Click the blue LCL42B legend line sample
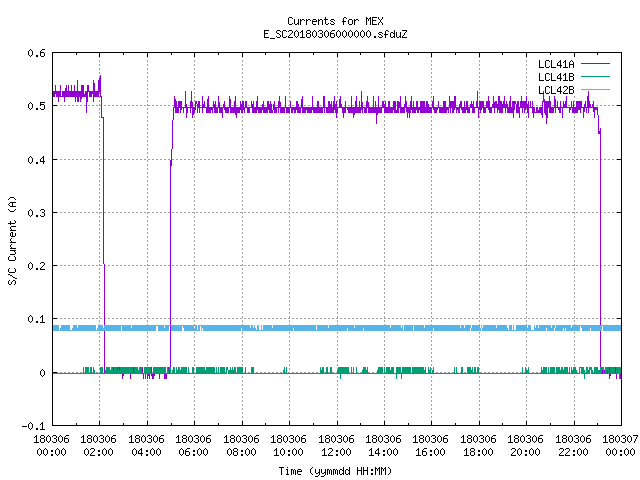This screenshot has height=480, width=640. click(x=595, y=90)
